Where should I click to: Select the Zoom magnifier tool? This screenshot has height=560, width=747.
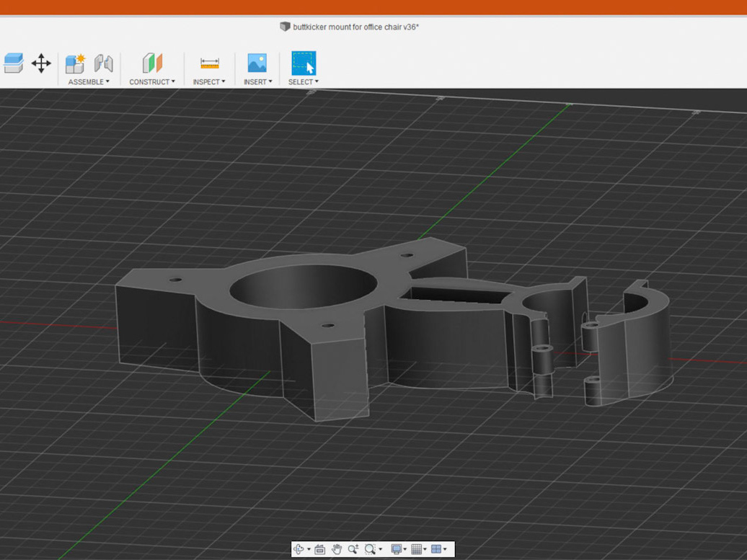[x=353, y=549]
